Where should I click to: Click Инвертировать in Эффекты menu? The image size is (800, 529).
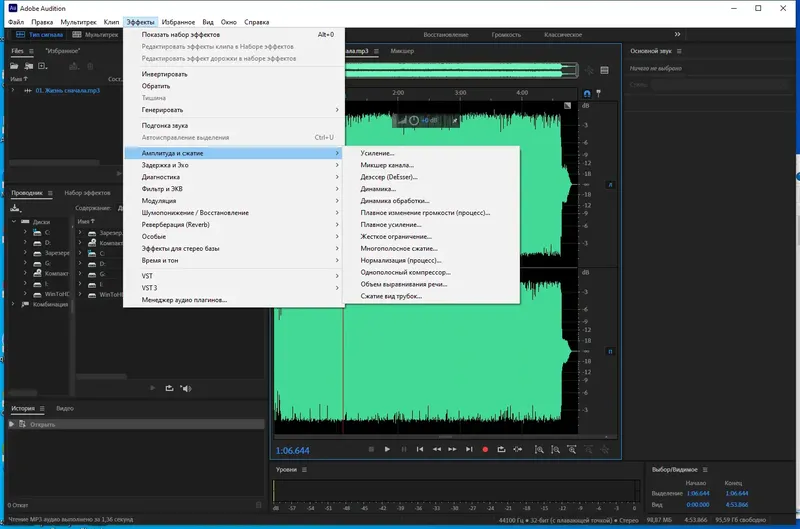(234, 74)
